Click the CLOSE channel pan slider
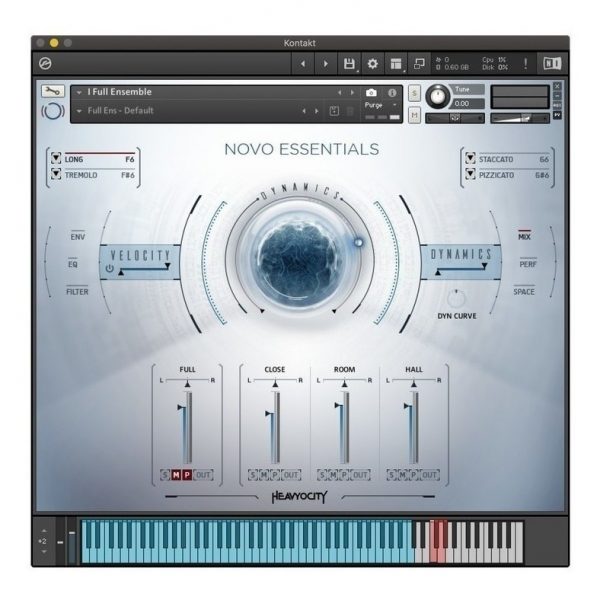 275,382
